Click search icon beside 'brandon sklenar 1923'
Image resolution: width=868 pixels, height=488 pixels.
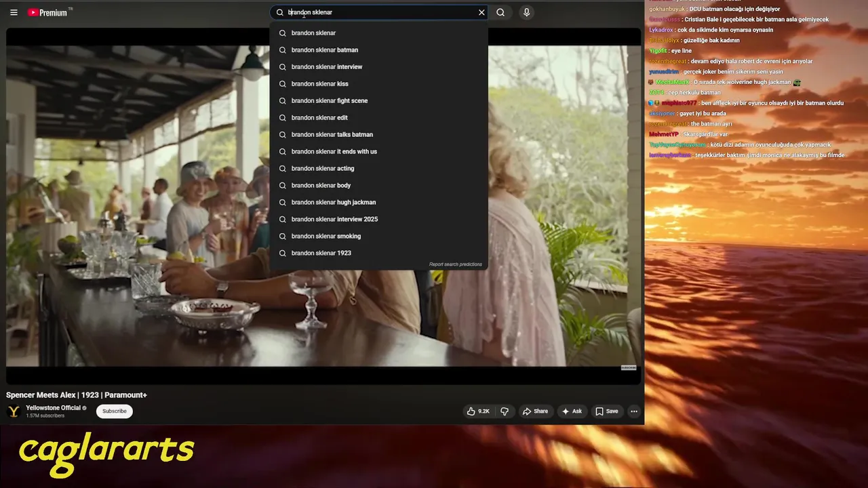click(283, 253)
